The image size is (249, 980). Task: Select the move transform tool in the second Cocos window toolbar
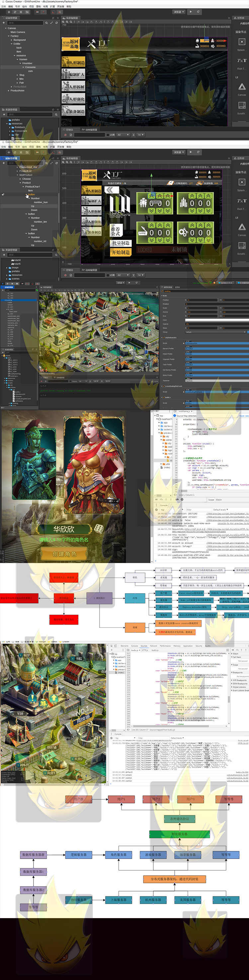(x=9, y=152)
